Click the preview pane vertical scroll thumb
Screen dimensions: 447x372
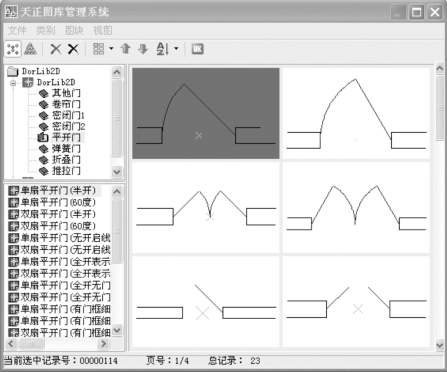coord(440,108)
